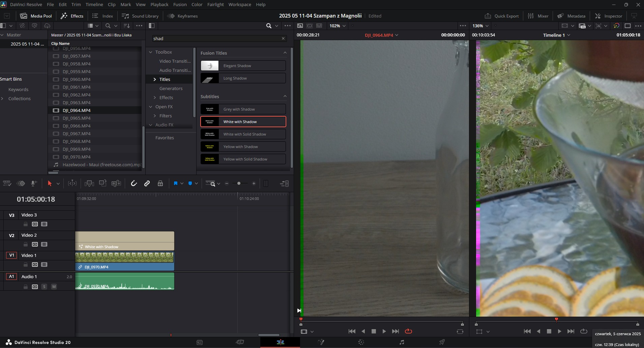Image resolution: width=644 pixels, height=348 pixels.
Task: Expand the Effects toolbox category
Action: pyautogui.click(x=155, y=97)
